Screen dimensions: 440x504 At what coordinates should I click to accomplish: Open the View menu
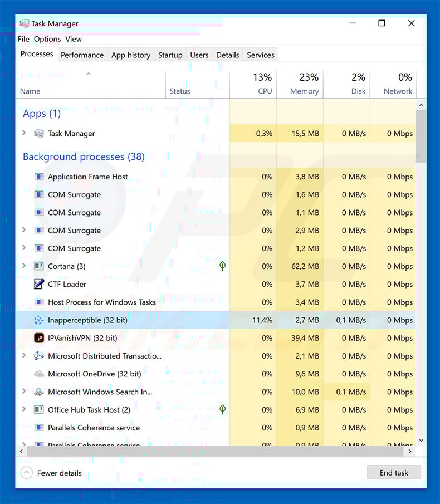pyautogui.click(x=74, y=39)
